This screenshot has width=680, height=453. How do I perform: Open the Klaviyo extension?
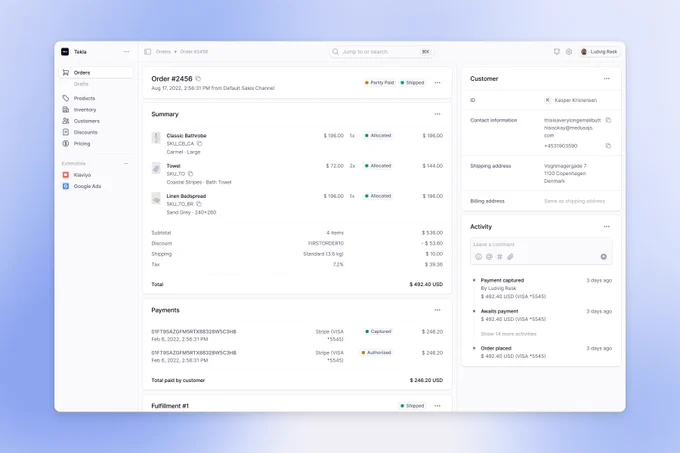click(82, 175)
